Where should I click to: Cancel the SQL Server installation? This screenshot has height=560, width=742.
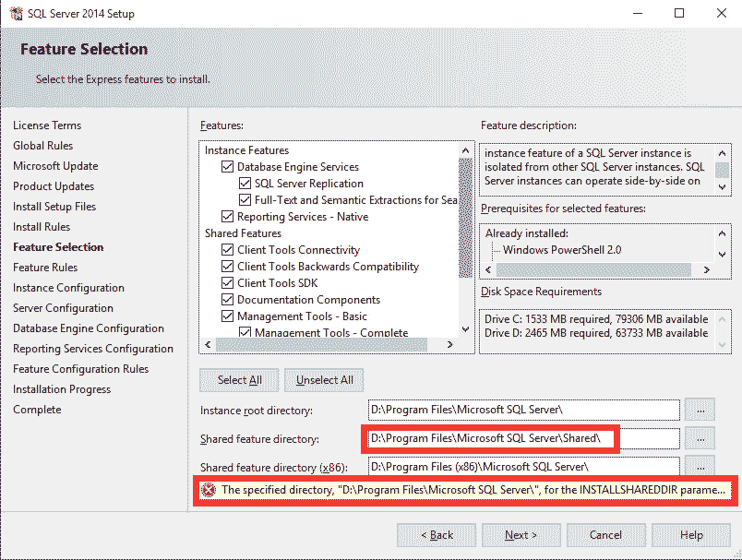coord(605,535)
